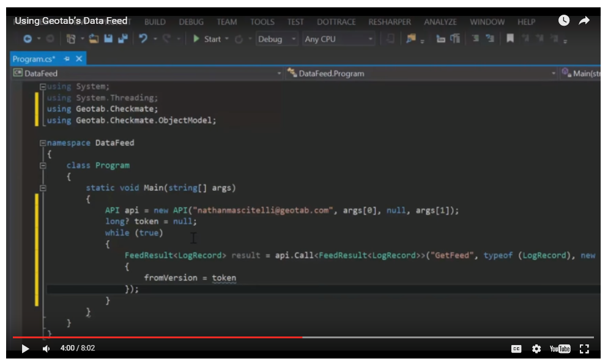Open video on YouTube via logo
The image size is (608, 364).
tap(560, 349)
